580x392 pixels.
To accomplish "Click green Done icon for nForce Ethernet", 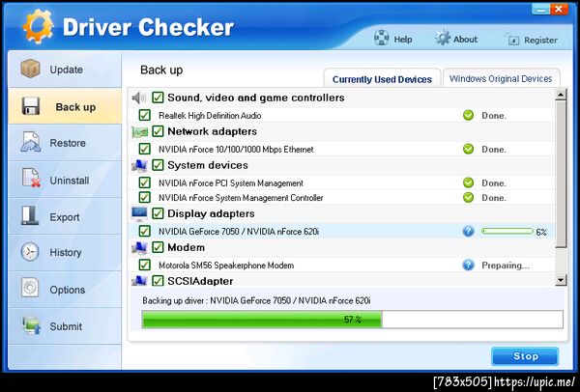I will 468,149.
